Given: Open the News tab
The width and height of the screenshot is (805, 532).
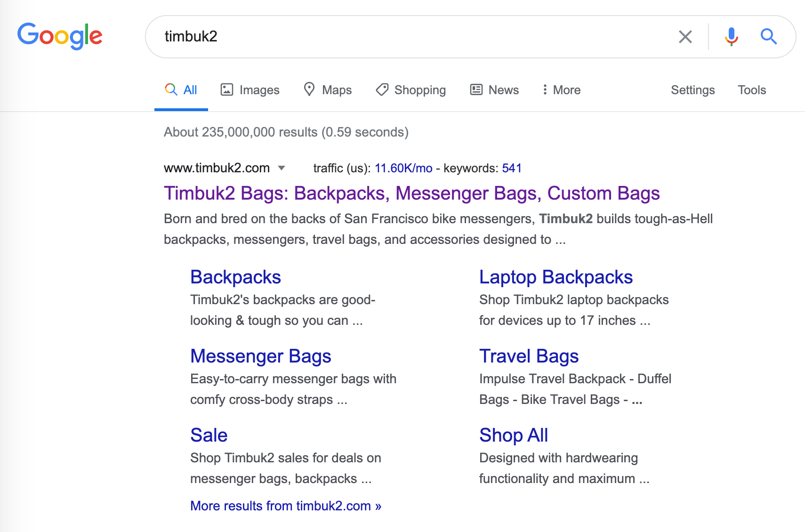Looking at the screenshot, I should [x=494, y=90].
